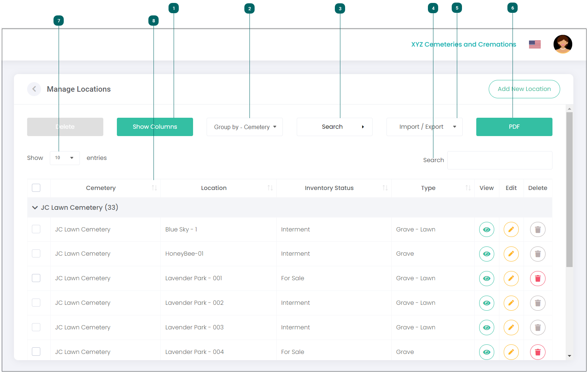Focus the table Search text field
The height and width of the screenshot is (373, 588).
tap(500, 160)
